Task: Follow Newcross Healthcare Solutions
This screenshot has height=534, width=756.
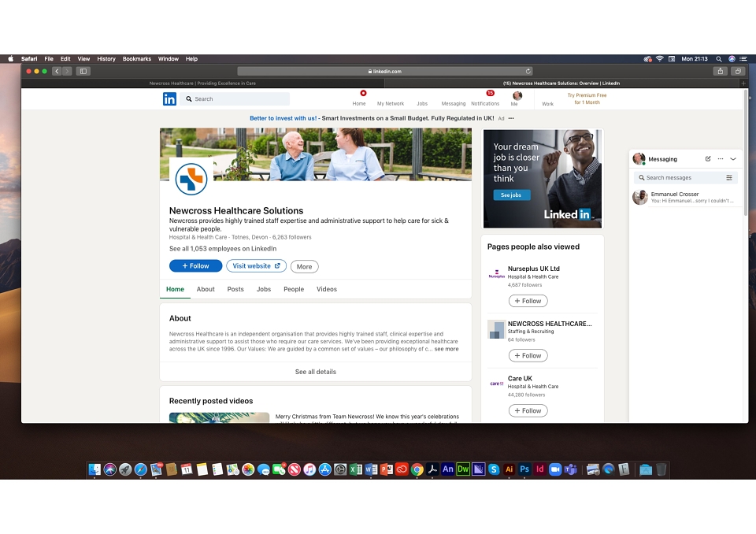Action: (x=195, y=265)
